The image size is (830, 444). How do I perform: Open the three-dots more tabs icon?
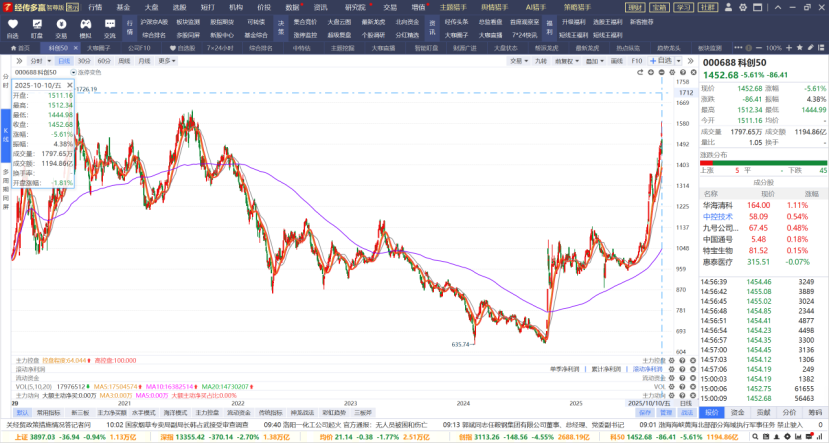(x=738, y=48)
